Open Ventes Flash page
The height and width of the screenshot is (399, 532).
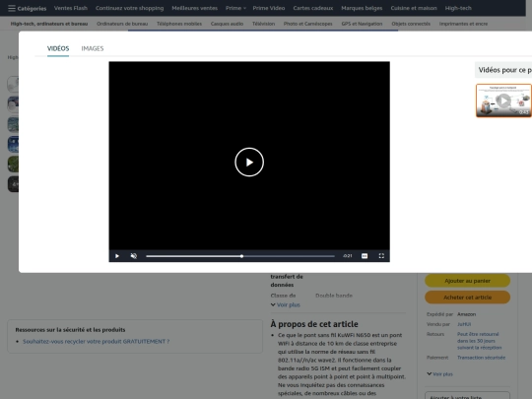pyautogui.click(x=71, y=8)
